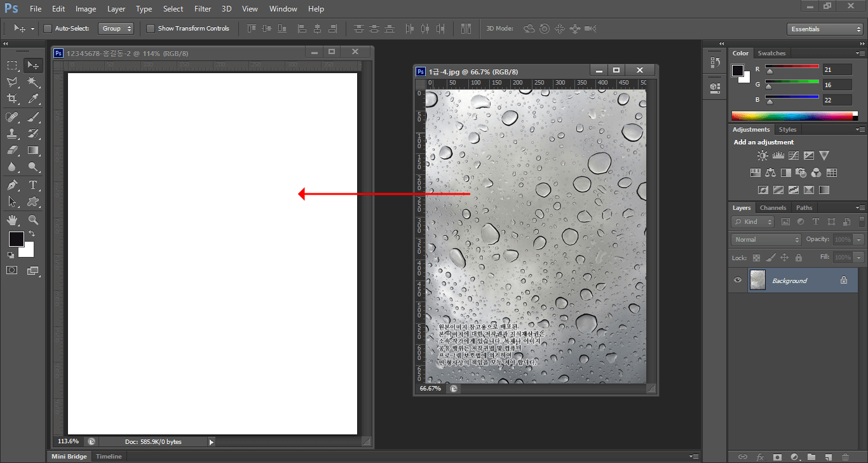868x463 pixels.
Task: Select the Magic Wand tool
Action: point(33,82)
